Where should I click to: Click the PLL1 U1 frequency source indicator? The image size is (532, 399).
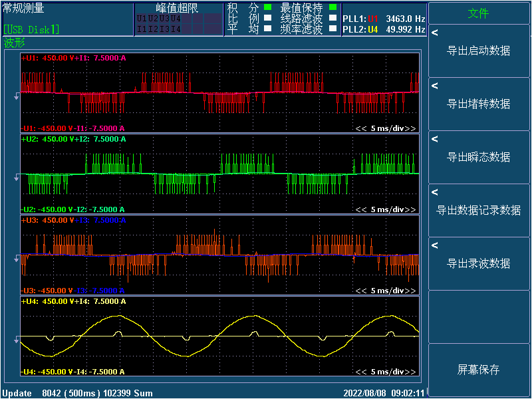pos(372,19)
